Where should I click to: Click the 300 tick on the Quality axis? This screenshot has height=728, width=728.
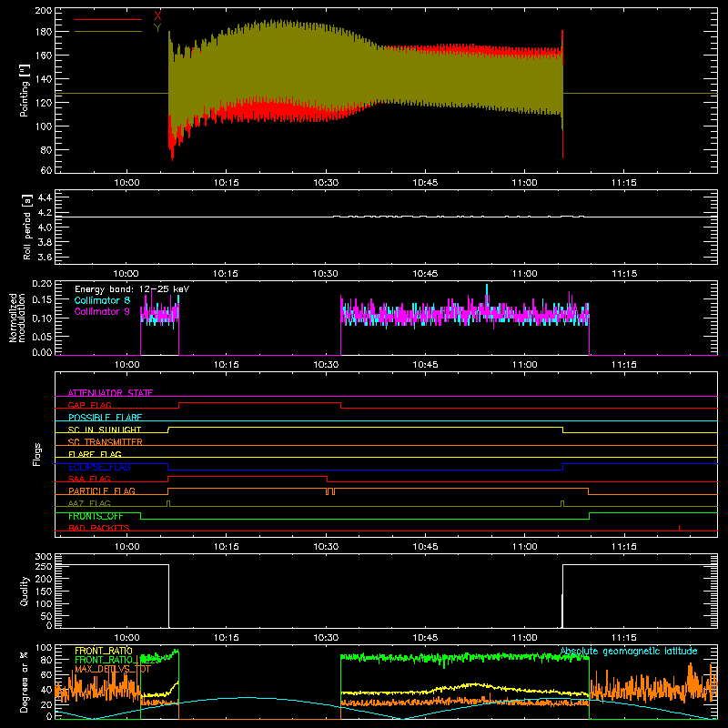coord(44,557)
